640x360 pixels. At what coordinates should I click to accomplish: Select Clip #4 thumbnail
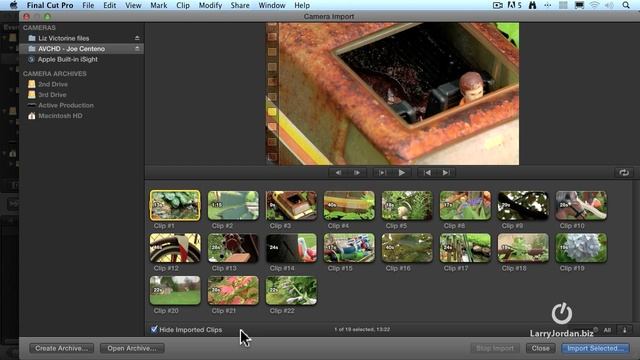(x=349, y=205)
